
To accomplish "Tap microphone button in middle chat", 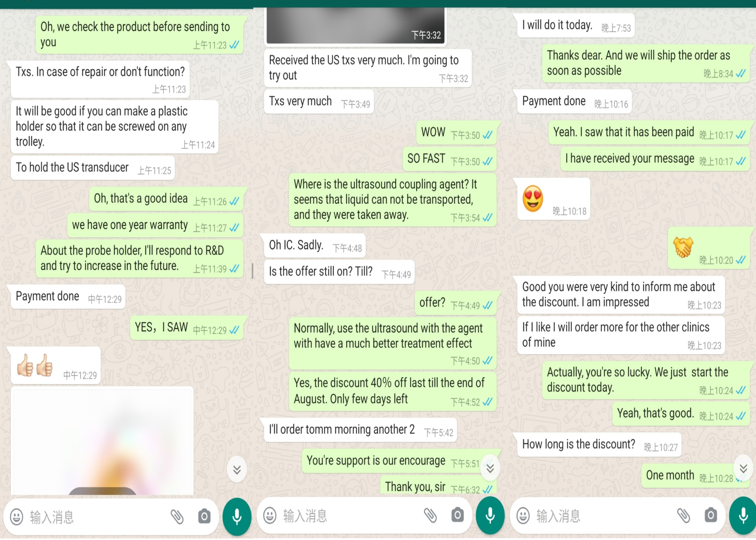I will coord(490,516).
